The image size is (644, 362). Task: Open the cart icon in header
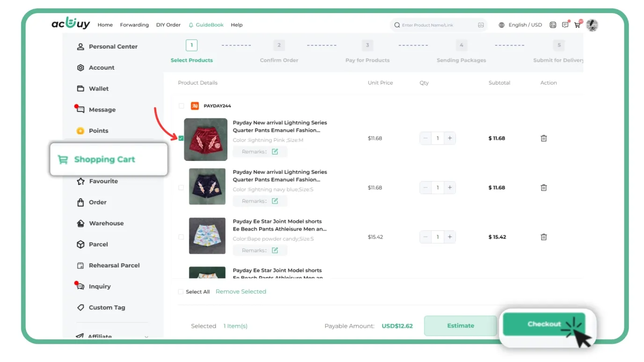[578, 25]
